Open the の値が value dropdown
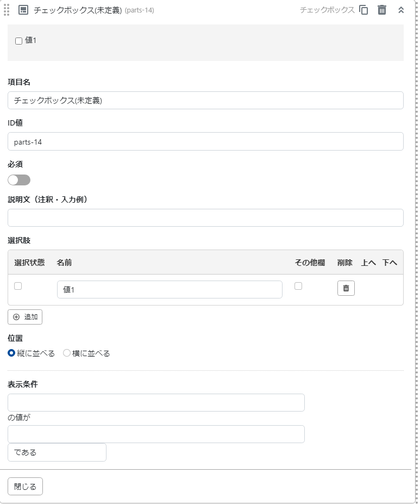 click(x=156, y=434)
